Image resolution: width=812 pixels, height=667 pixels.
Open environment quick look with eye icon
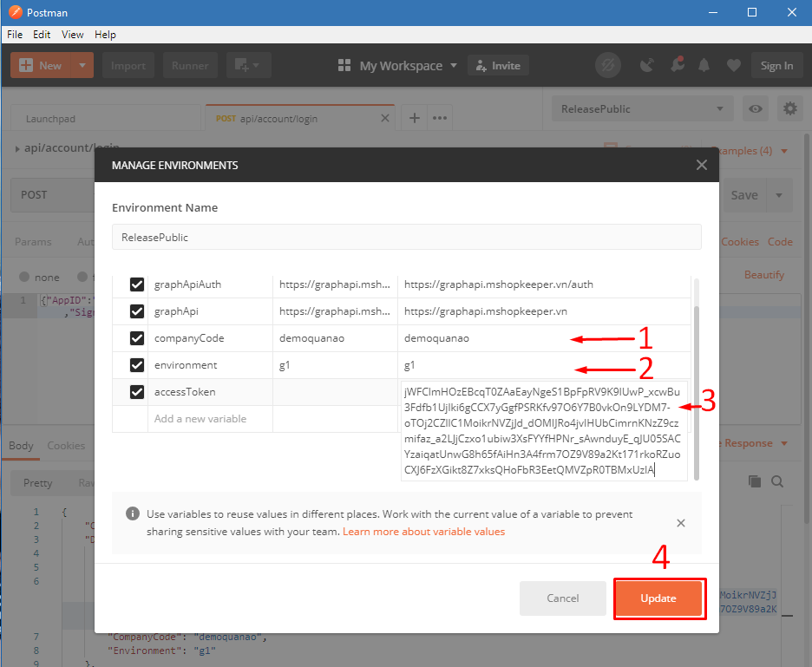coord(755,108)
